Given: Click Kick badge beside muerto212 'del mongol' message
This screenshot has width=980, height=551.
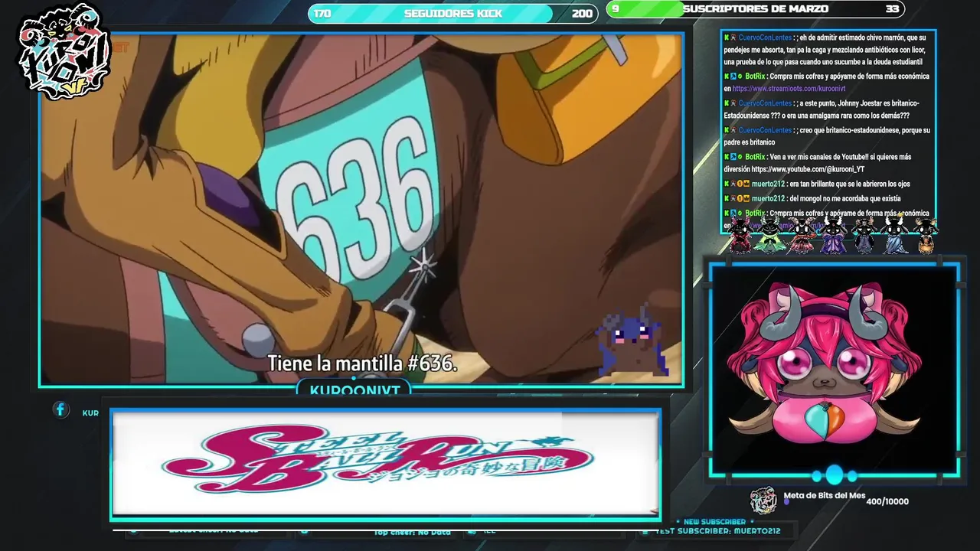Looking at the screenshot, I should 727,199.
